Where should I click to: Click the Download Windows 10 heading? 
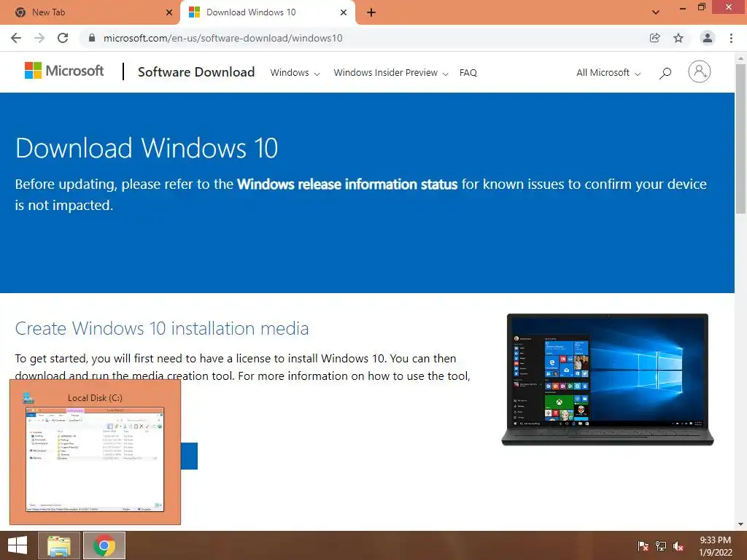(x=147, y=148)
